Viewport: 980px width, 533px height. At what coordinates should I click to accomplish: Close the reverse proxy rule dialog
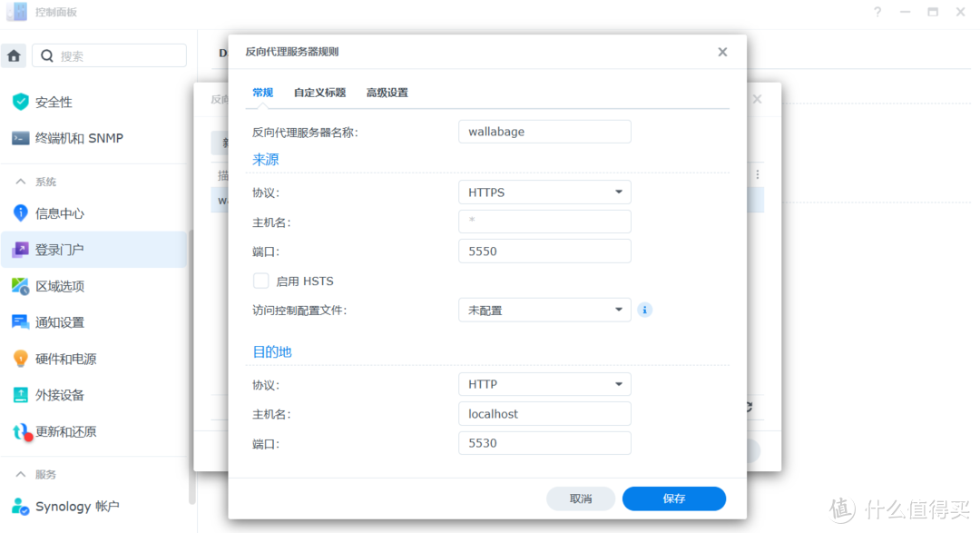pos(722,52)
